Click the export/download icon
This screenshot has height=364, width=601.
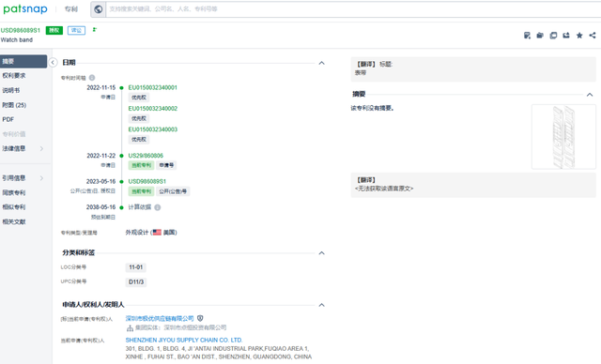pos(566,36)
